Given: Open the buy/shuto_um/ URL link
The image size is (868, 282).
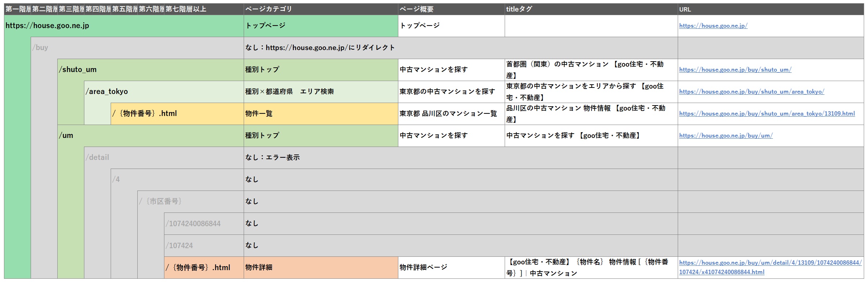Looking at the screenshot, I should pyautogui.click(x=735, y=70).
